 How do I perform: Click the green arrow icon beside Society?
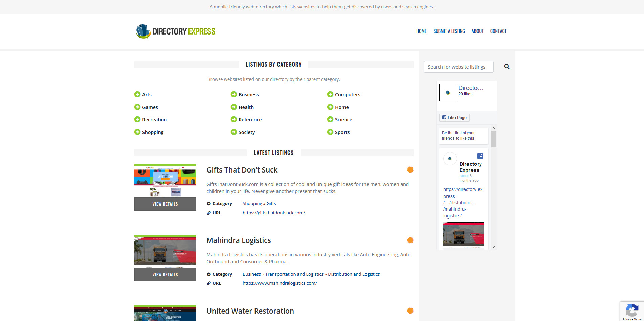click(234, 132)
